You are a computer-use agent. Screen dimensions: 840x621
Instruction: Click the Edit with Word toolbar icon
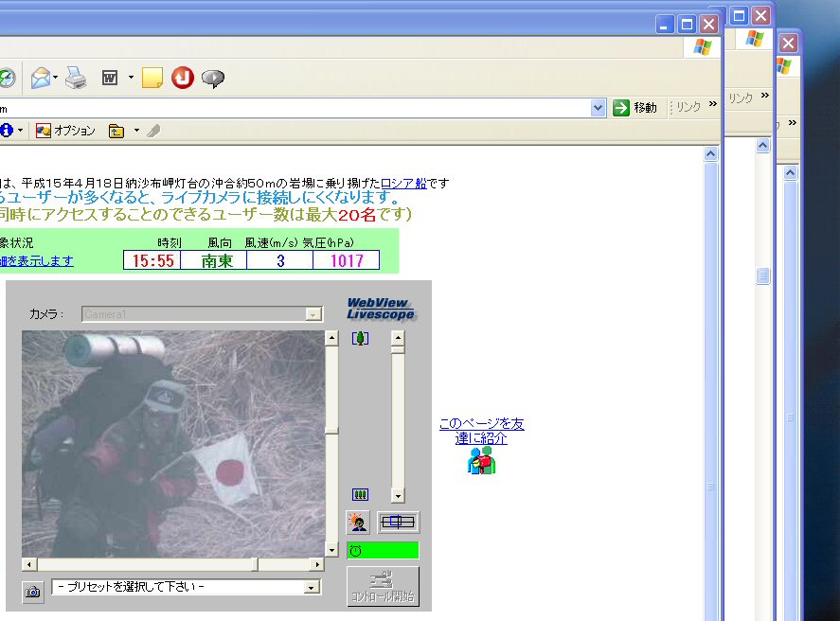110,78
